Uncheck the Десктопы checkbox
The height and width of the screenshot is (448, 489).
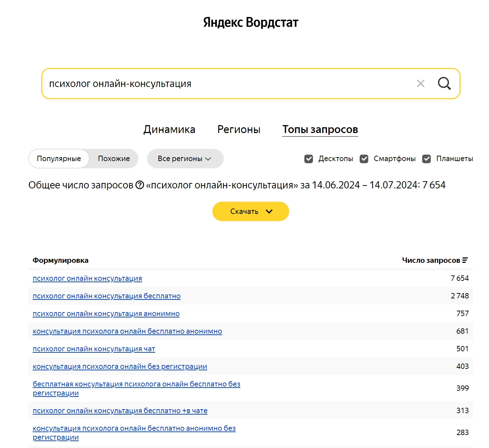tap(309, 159)
